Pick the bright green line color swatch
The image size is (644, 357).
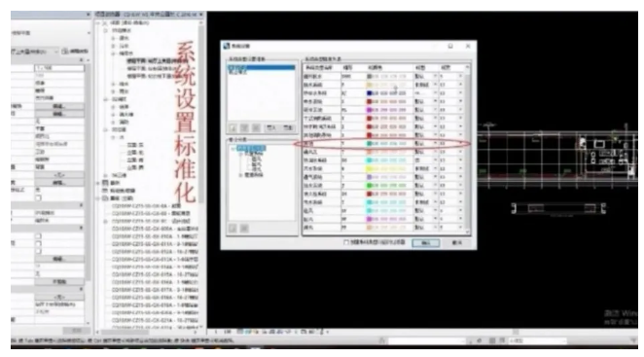click(370, 186)
